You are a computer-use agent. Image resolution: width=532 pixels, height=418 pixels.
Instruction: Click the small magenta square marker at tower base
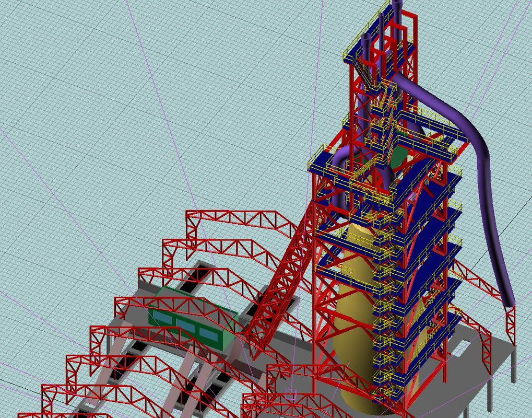[290, 394]
